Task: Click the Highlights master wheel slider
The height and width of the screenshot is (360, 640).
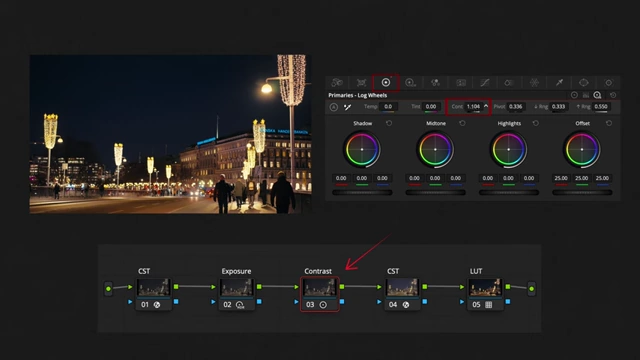Action: click(x=509, y=192)
